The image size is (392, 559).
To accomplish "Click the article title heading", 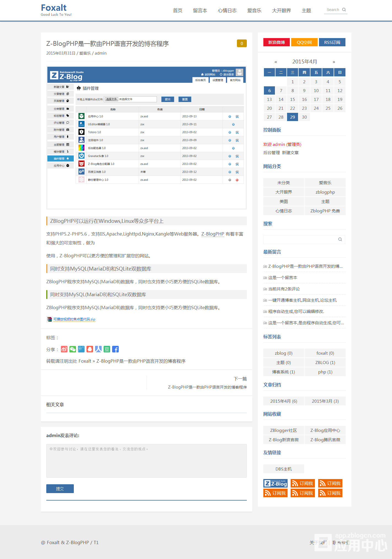I will tap(107, 44).
